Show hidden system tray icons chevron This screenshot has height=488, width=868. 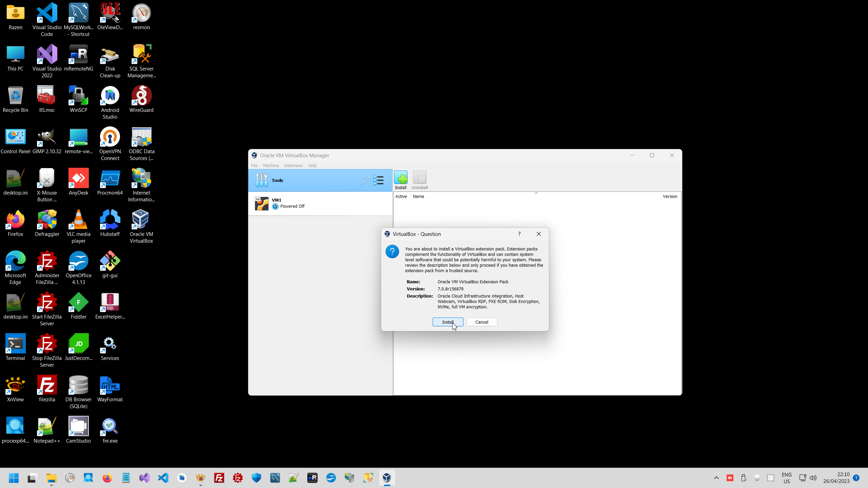tap(716, 478)
